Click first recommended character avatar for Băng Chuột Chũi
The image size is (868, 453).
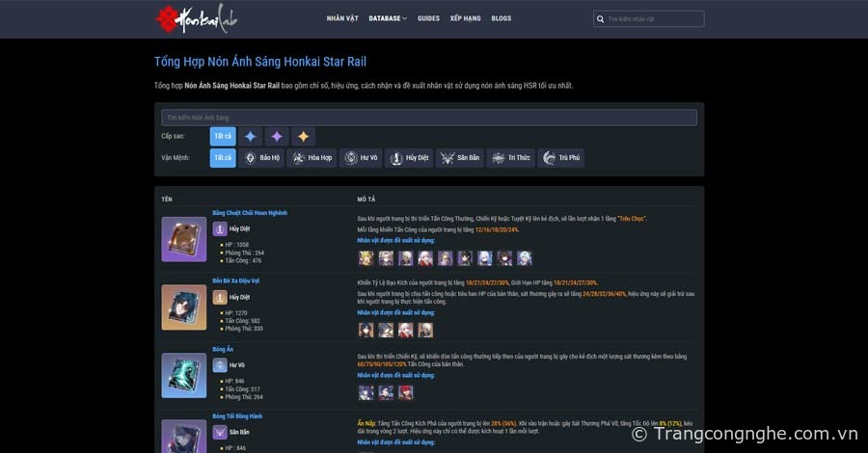(x=366, y=258)
